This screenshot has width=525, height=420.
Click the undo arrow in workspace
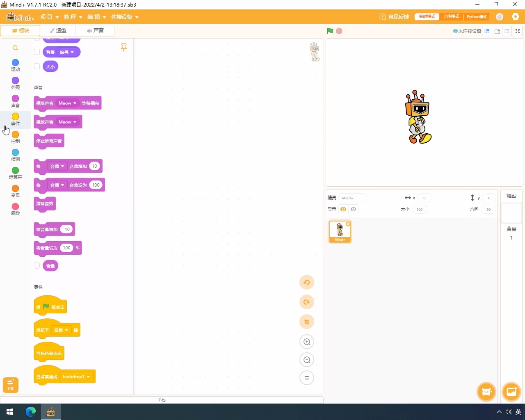[x=307, y=283]
